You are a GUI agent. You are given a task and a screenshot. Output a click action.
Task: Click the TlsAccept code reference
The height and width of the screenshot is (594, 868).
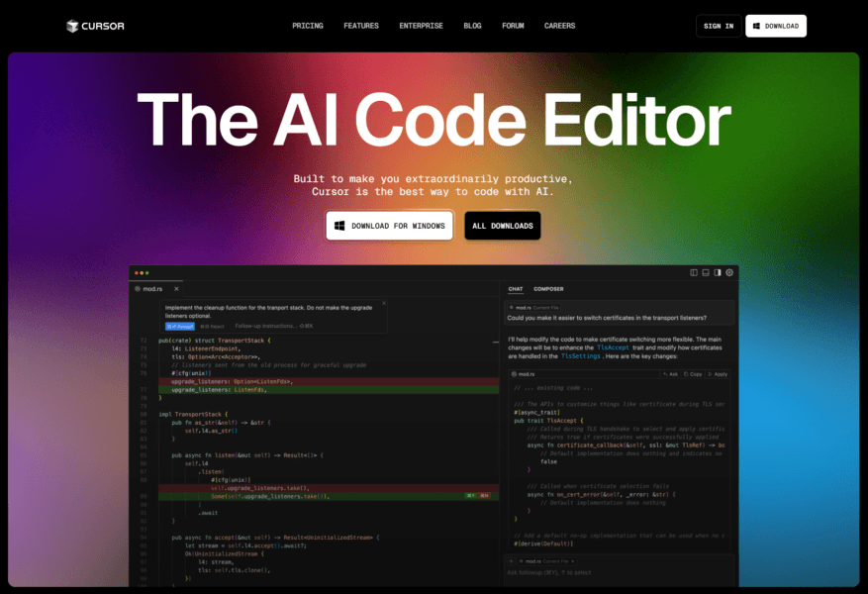pyautogui.click(x=613, y=347)
